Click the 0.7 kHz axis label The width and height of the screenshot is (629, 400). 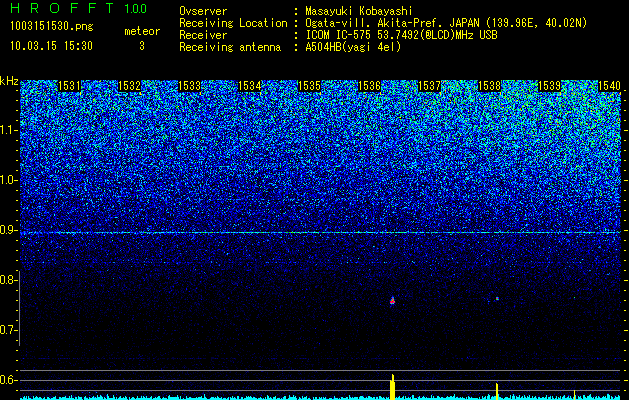[x=7, y=330]
